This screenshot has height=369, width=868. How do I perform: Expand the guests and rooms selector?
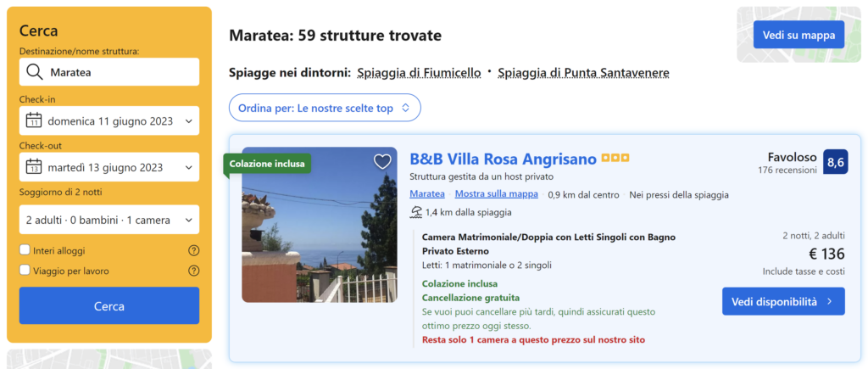pyautogui.click(x=109, y=220)
